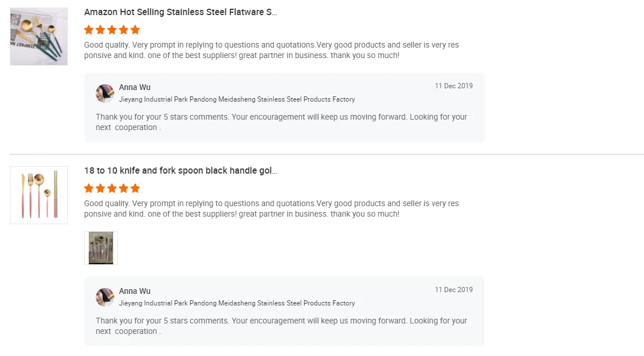Enlarge the customer-uploaded review photo
Image resolution: width=644 pixels, height=356 pixels.
(x=101, y=248)
